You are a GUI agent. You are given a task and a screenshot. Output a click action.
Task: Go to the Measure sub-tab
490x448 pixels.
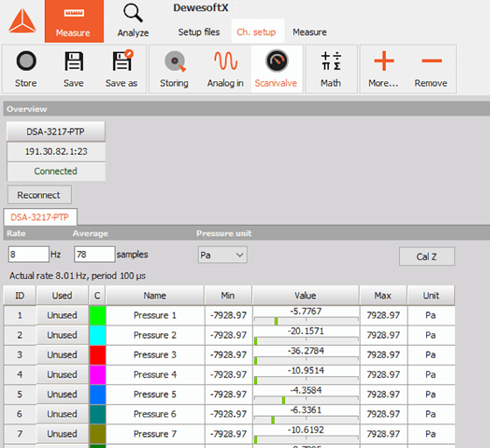pos(310,32)
